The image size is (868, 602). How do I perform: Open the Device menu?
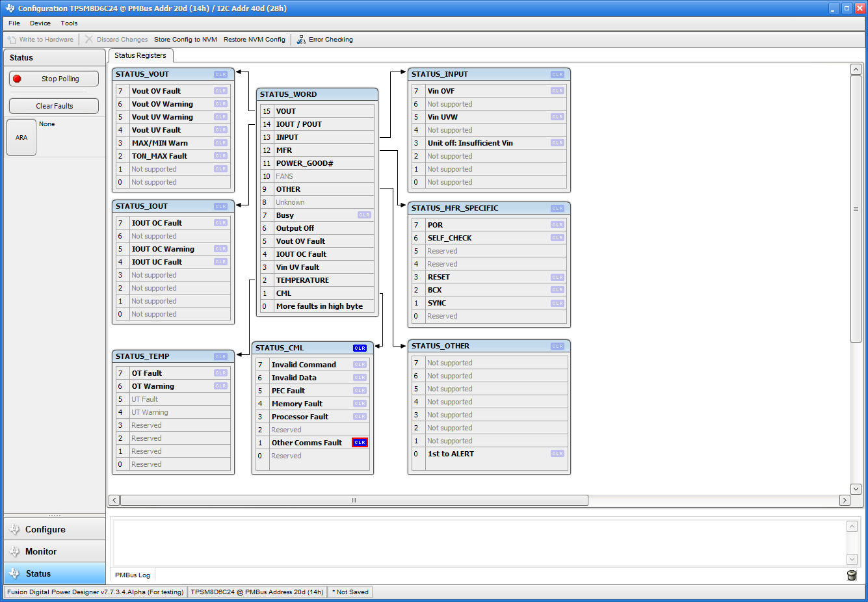40,23
